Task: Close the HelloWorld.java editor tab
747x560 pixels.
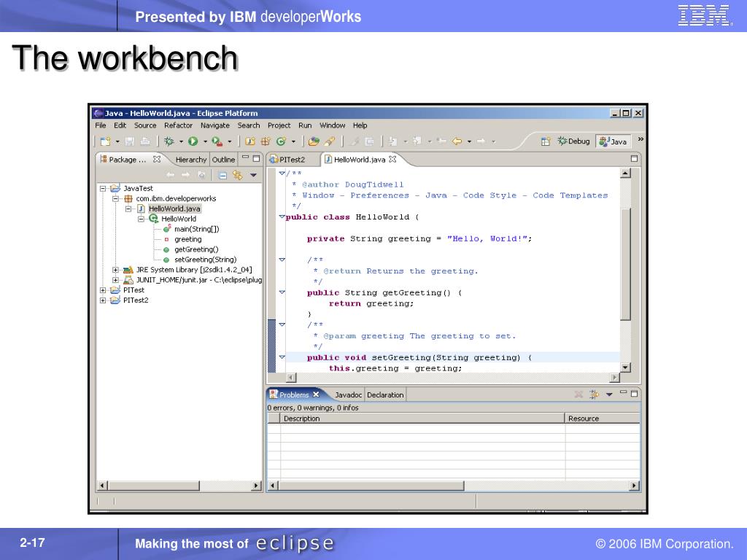Action: point(392,159)
